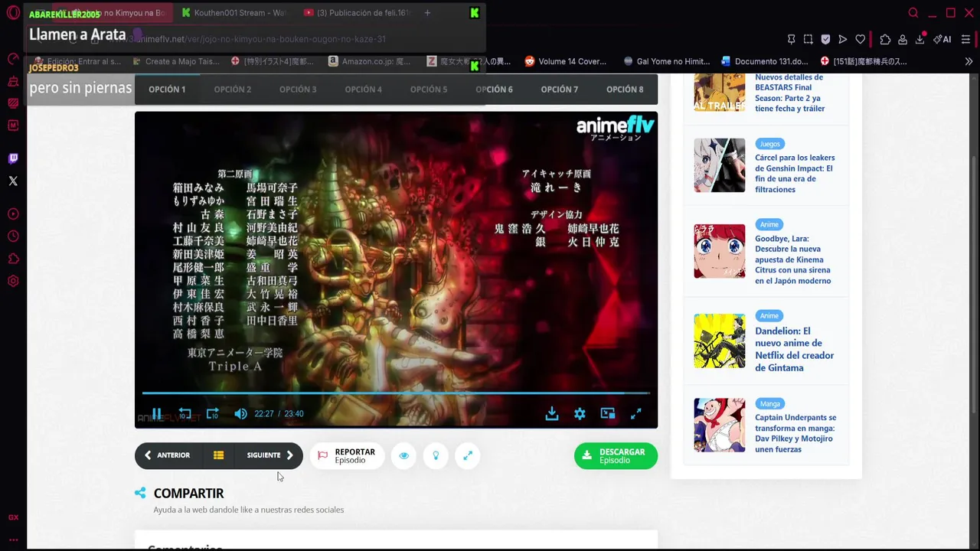980x551 pixels.
Task: Go to the Siguiente episode
Action: [270, 455]
